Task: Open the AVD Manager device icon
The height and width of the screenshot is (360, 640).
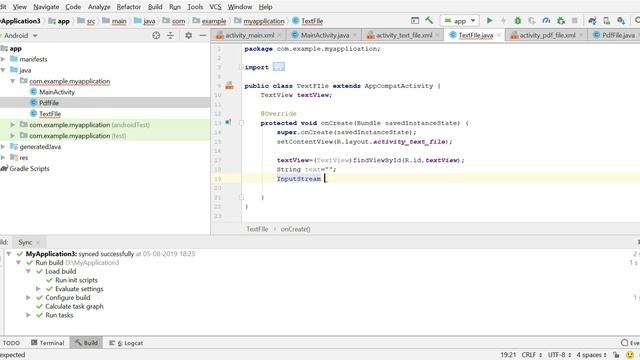Action: click(x=607, y=20)
